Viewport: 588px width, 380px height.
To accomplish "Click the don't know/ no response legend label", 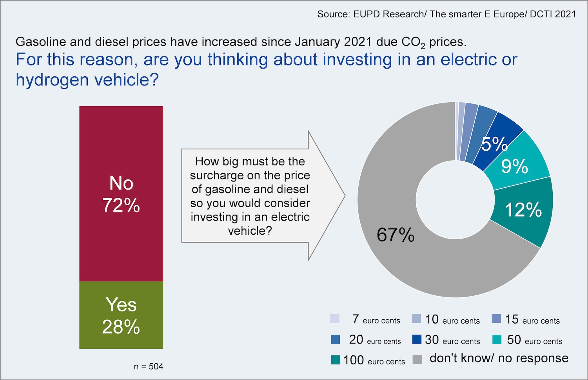I will [x=499, y=358].
